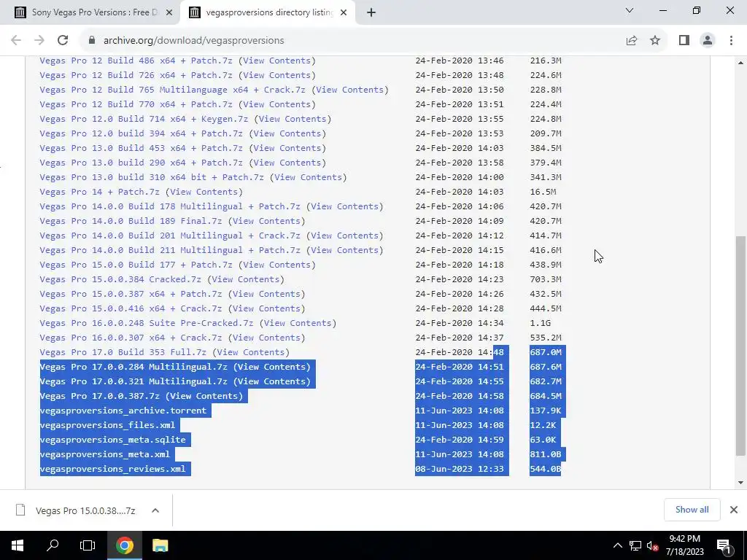Click Vegas Pro 14 + Patch.7z link
Image resolution: width=747 pixels, height=560 pixels.
click(x=99, y=192)
